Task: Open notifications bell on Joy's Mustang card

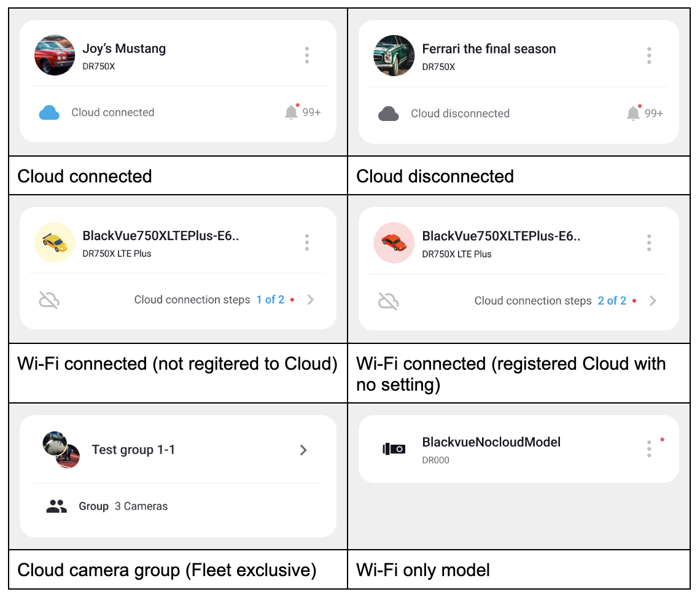Action: [292, 112]
